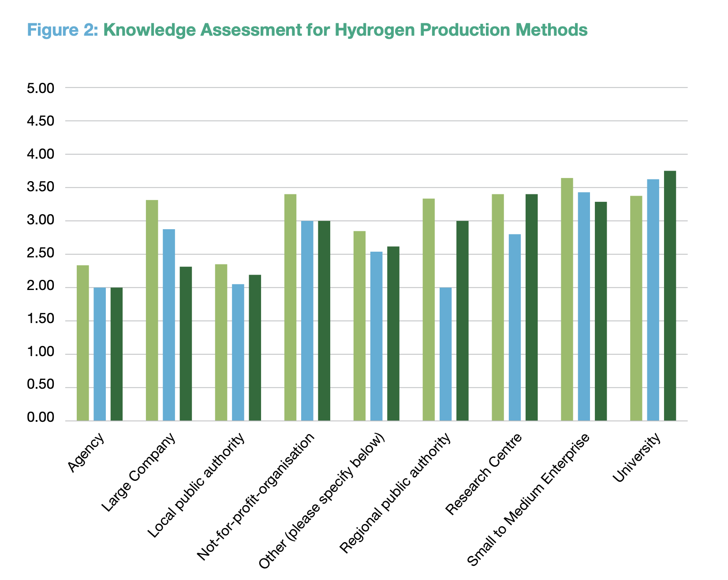Select the Agency category label
This screenshot has width=728, height=580.
[87, 453]
